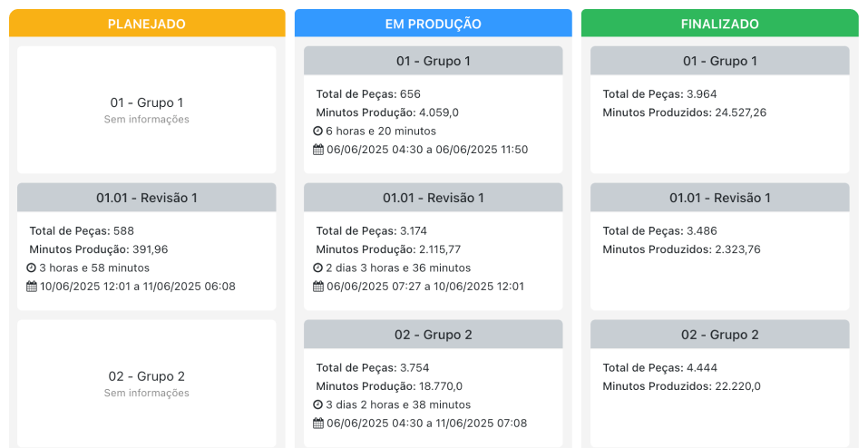Screen dimensions: 868x448
Task: Click clock icon beside 6 horas e 20 minutos
Action: point(318,131)
